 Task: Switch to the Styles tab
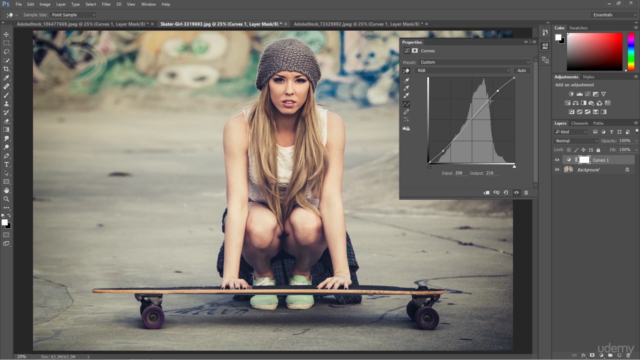(588, 77)
